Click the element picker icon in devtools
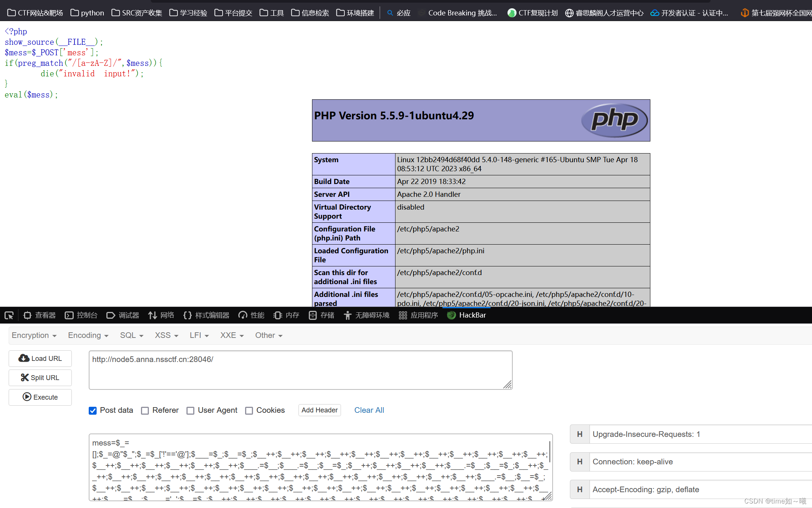This screenshot has height=508, width=812. pyautogui.click(x=9, y=315)
